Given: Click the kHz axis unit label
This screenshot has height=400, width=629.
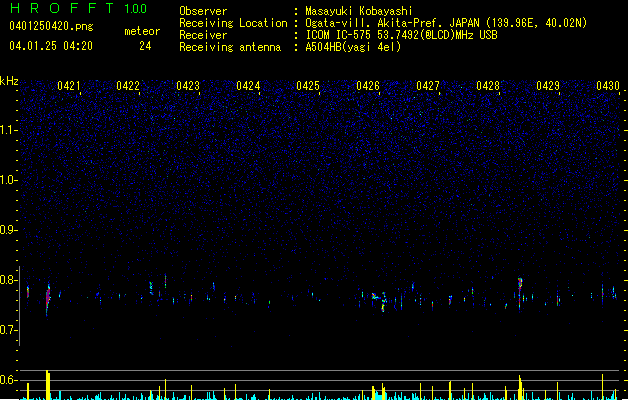Looking at the screenshot, I should point(9,81).
